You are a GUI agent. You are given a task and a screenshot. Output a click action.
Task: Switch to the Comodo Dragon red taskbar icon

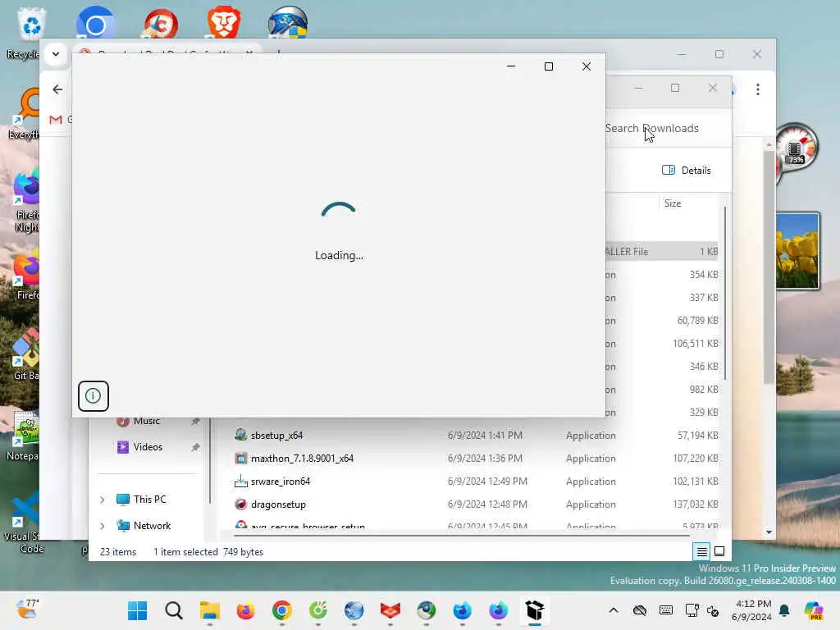(390, 610)
